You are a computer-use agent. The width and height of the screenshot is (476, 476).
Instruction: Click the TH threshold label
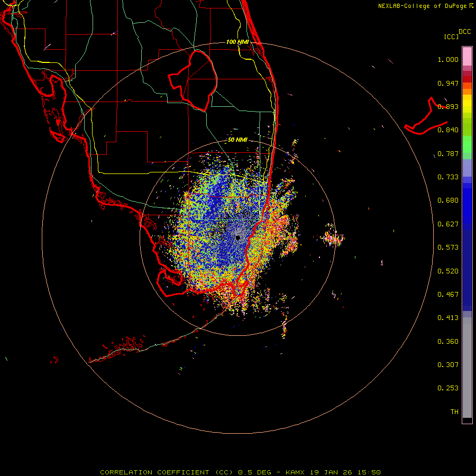(x=454, y=412)
